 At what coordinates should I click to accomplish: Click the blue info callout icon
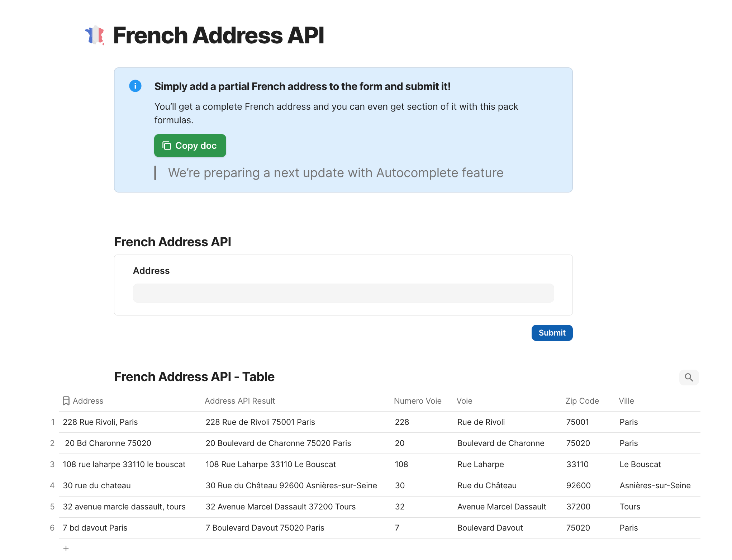(135, 86)
